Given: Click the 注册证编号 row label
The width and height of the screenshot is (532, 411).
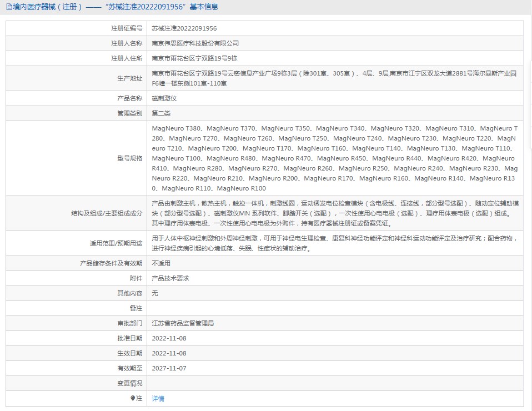Looking at the screenshot, I should point(127,28).
